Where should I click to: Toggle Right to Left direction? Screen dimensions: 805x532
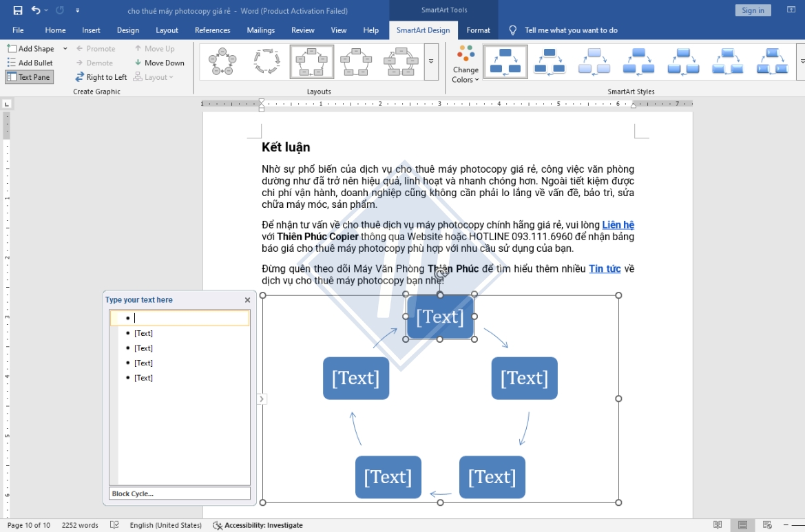[101, 77]
